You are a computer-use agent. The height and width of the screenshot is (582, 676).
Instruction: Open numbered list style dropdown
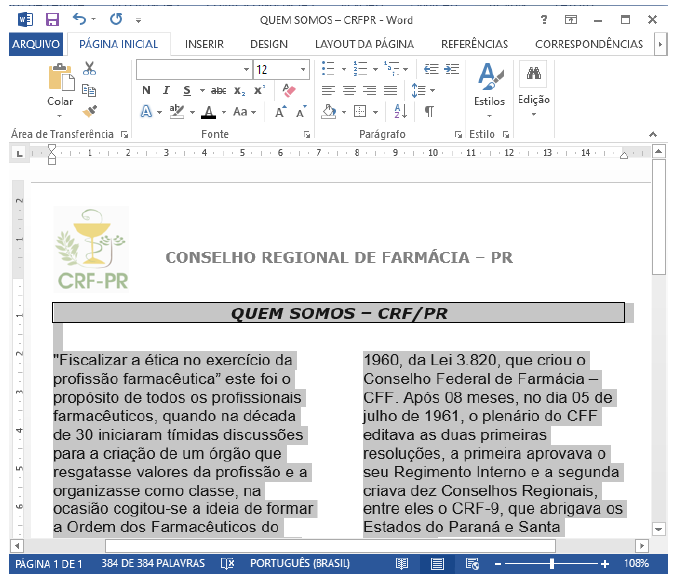point(376,69)
